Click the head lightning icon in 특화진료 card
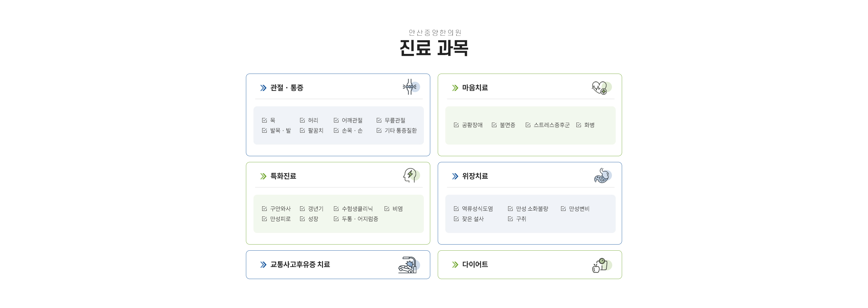Screen dimensions: 868x308 (411, 175)
